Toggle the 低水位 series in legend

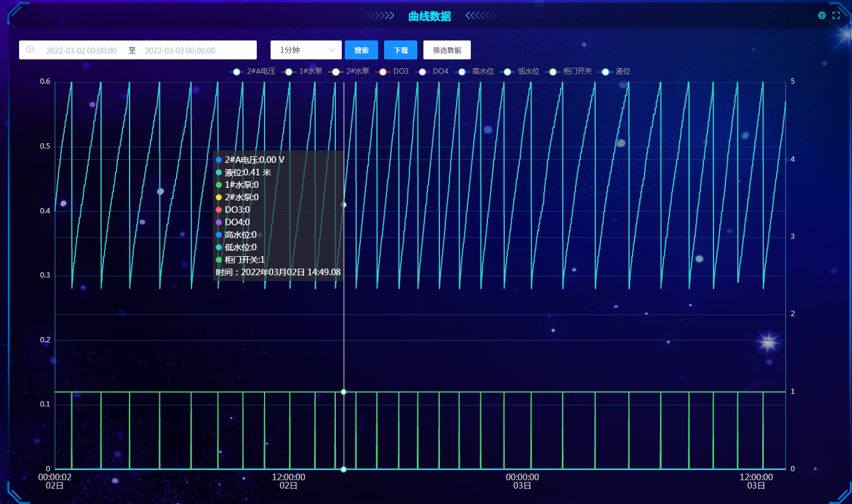528,71
